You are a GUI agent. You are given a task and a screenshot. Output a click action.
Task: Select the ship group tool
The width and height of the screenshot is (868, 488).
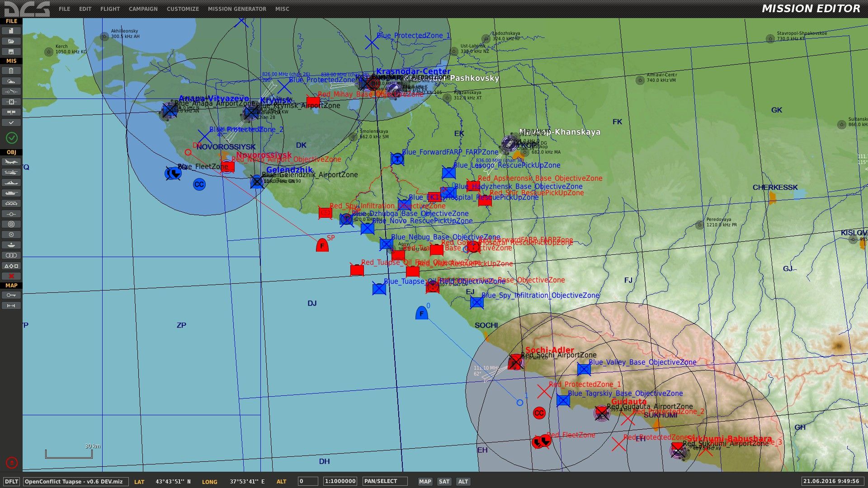[11, 183]
